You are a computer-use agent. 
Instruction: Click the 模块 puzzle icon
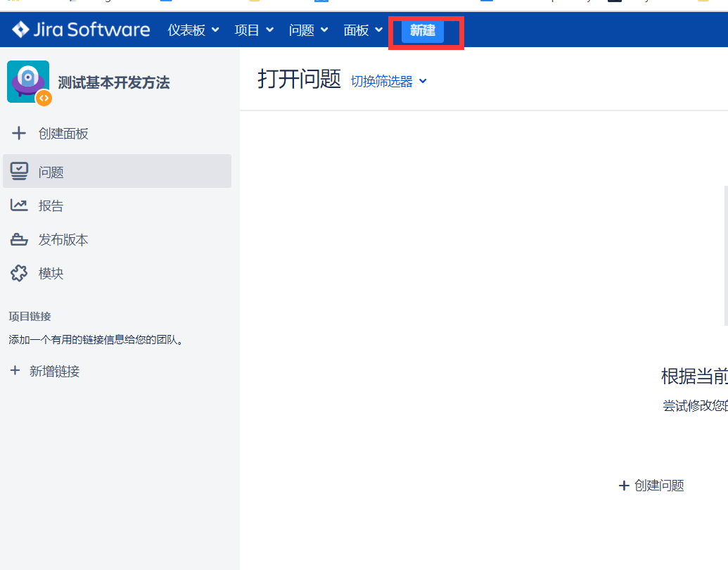pos(18,274)
